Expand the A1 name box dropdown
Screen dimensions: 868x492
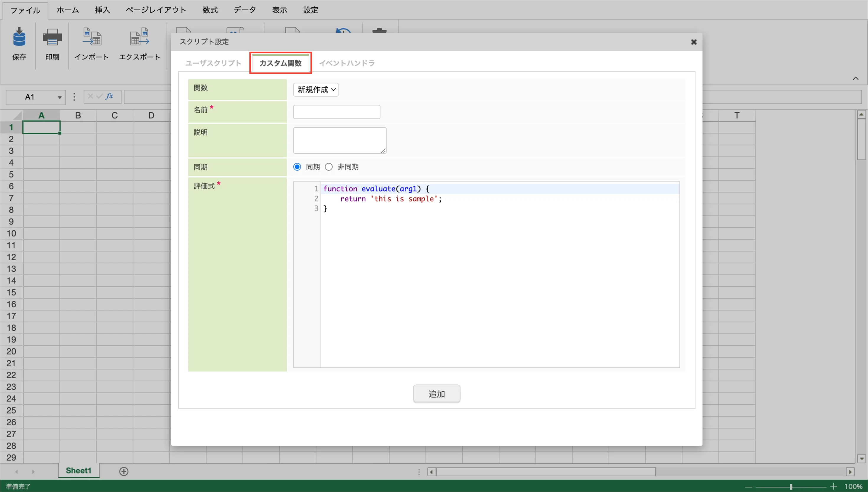(60, 98)
